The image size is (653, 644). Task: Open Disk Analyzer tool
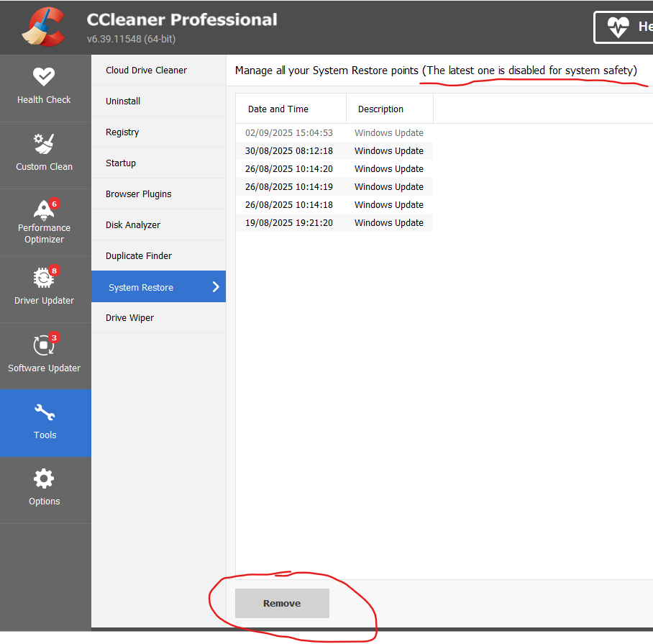tap(133, 225)
